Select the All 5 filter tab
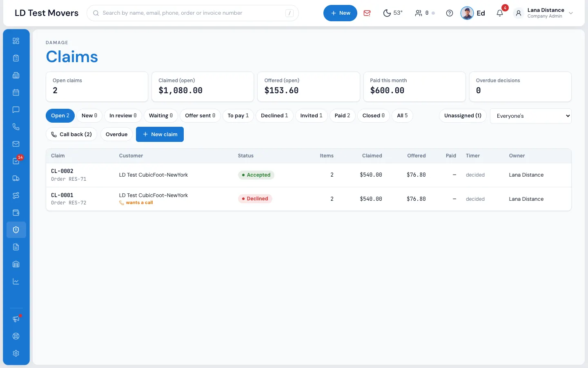Image resolution: width=588 pixels, height=368 pixels. [402, 116]
